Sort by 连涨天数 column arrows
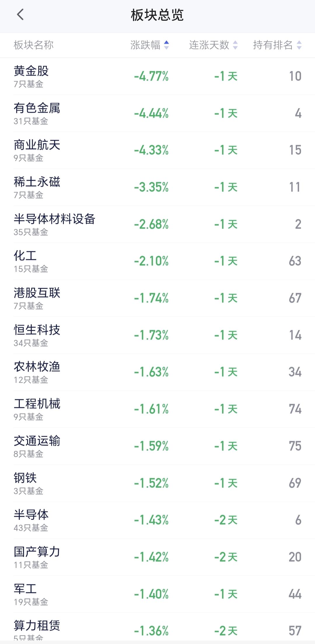 (235, 45)
